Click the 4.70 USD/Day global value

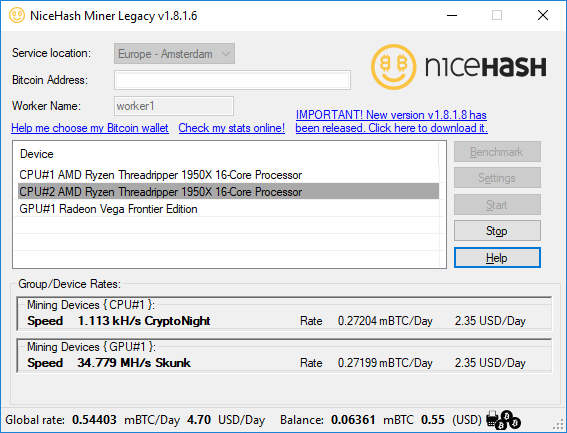click(226, 420)
